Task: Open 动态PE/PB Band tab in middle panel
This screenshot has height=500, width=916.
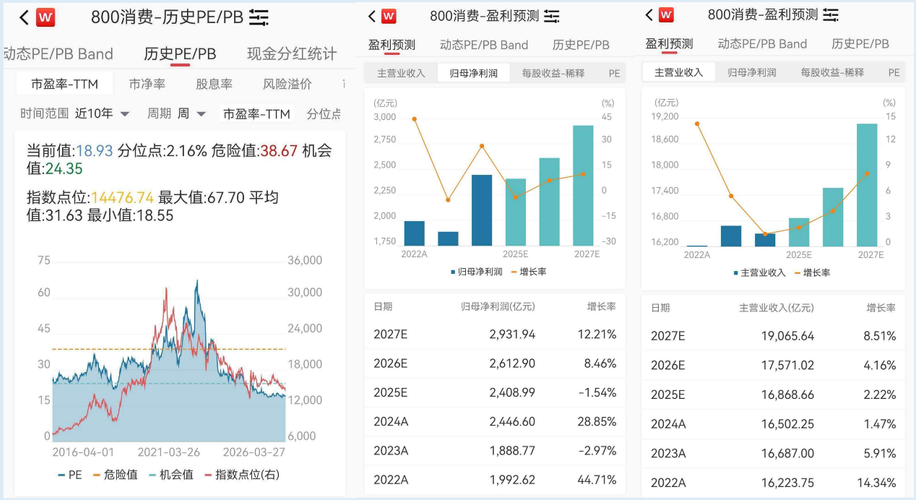Action: pyautogui.click(x=484, y=45)
